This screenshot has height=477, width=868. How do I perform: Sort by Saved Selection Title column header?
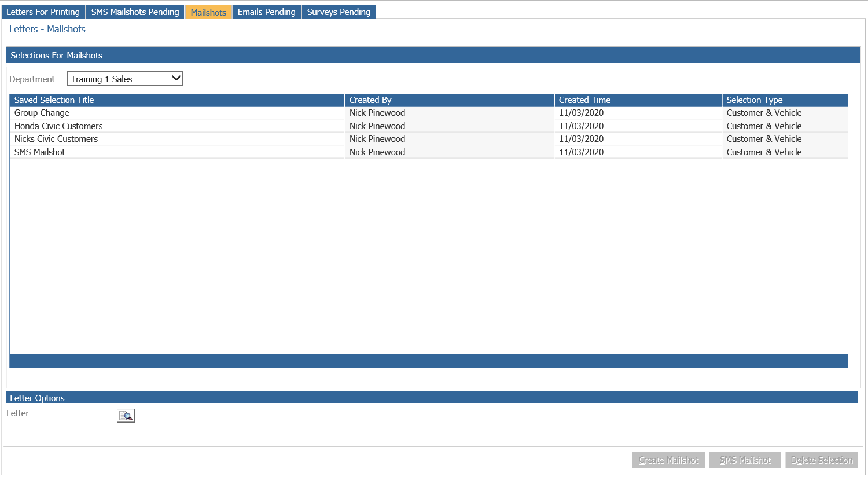[x=177, y=100]
